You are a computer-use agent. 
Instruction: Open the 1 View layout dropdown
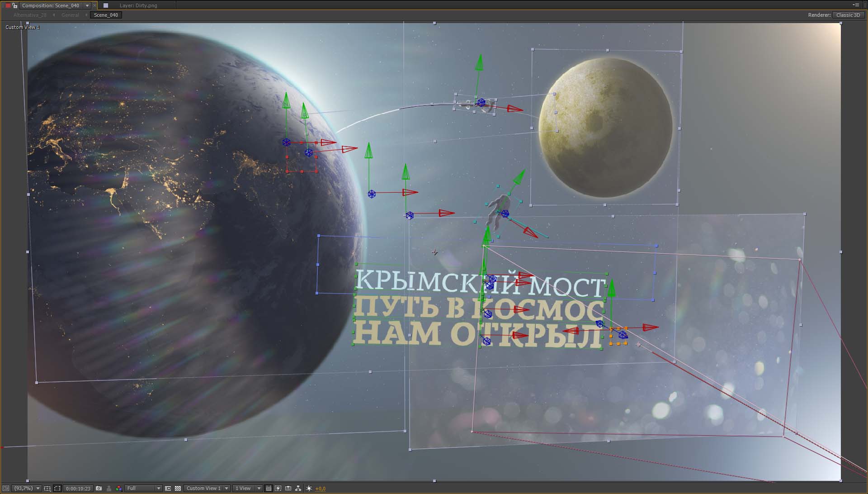247,489
